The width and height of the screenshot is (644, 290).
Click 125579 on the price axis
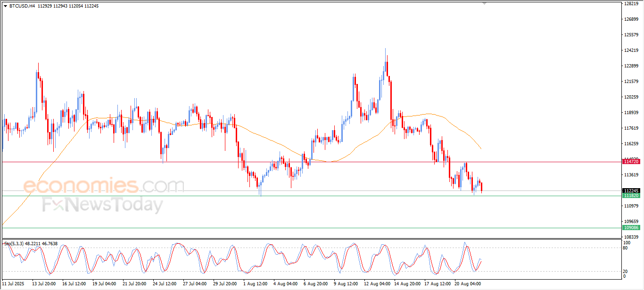631,35
